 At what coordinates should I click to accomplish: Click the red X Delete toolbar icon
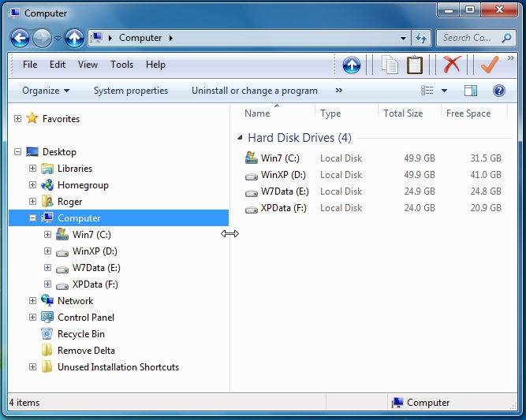point(452,64)
